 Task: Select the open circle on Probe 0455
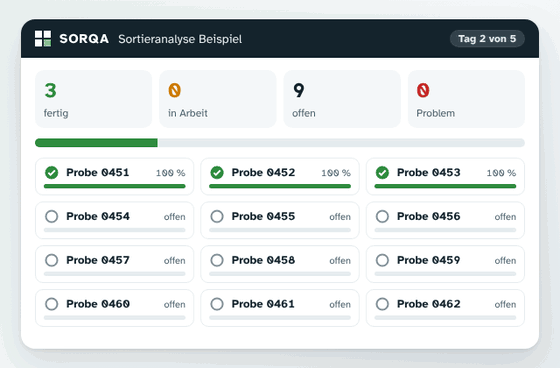click(x=217, y=216)
